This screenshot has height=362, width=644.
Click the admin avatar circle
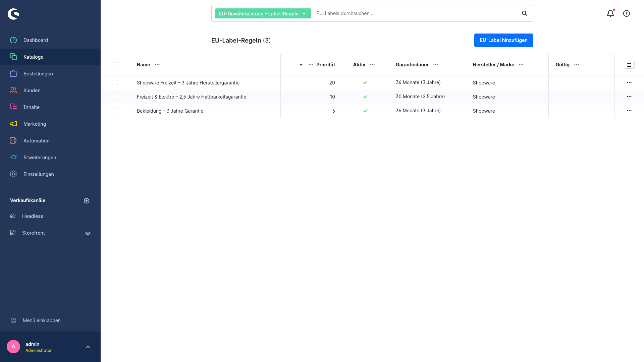(x=13, y=347)
